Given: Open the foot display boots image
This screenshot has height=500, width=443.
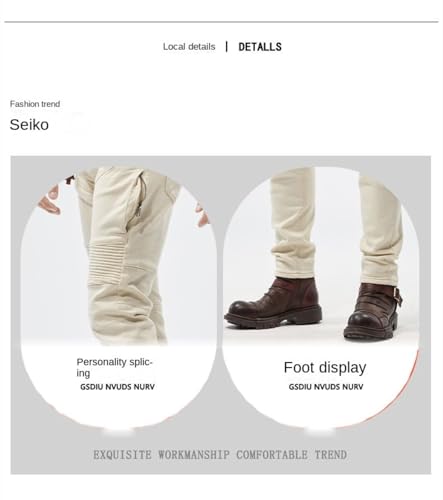Looking at the screenshot, I should tap(321, 257).
